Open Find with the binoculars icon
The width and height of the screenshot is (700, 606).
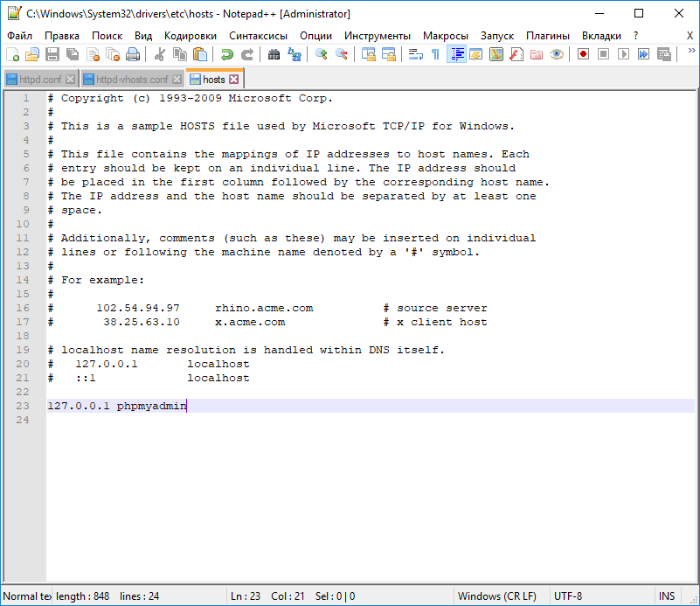274,54
